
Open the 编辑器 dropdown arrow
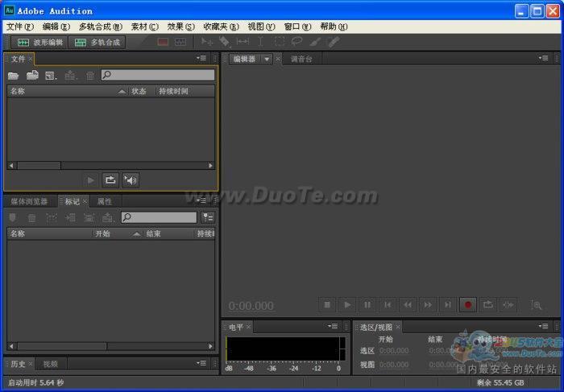(x=267, y=59)
